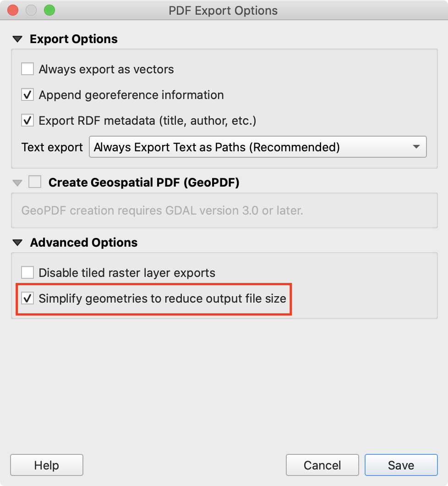448x486 pixels.
Task: Collapse Advanced Options using its triangle arrow
Action: click(18, 243)
